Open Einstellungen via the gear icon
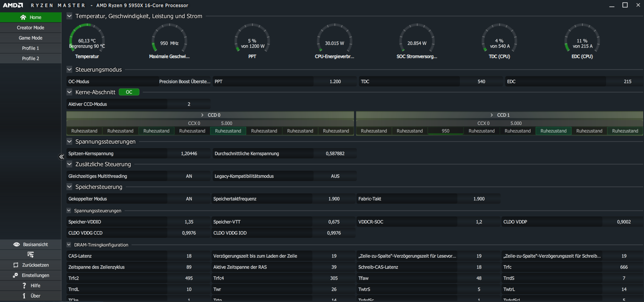 coord(15,275)
